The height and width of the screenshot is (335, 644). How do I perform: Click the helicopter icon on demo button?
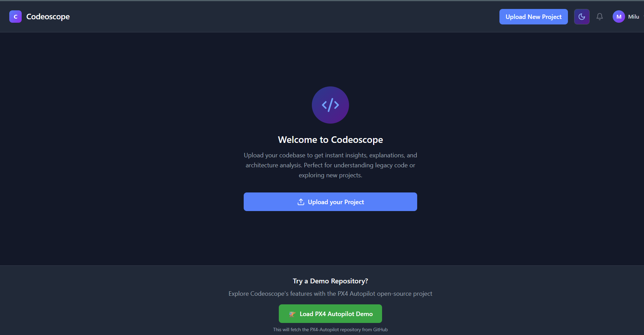pos(292,314)
